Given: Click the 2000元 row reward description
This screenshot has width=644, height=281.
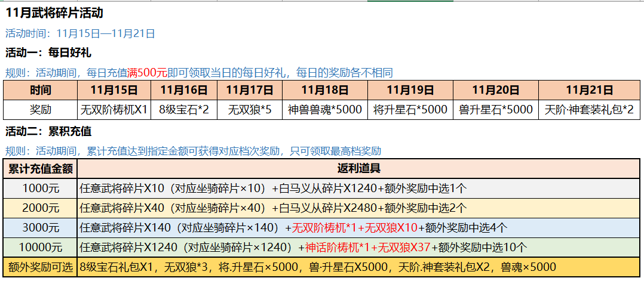Looking at the screenshot, I should point(273,208).
